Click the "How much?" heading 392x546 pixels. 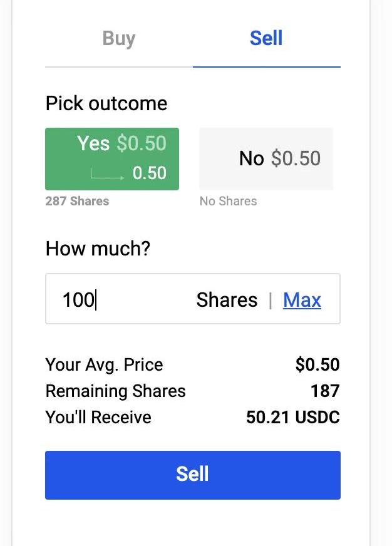click(98, 249)
